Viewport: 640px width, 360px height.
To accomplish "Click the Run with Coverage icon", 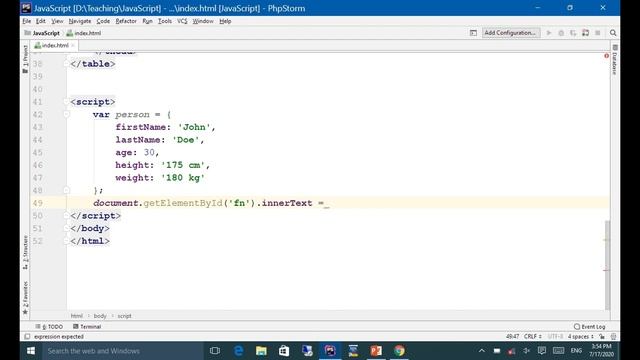I will pos(573,33).
